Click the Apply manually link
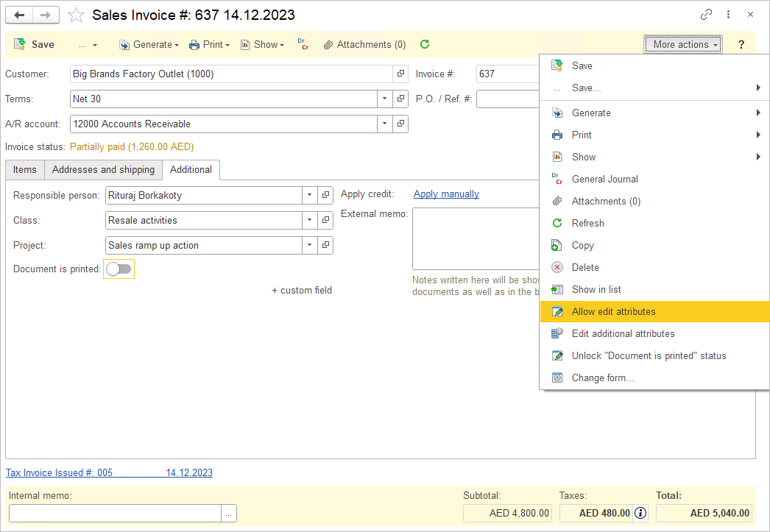 [x=446, y=194]
